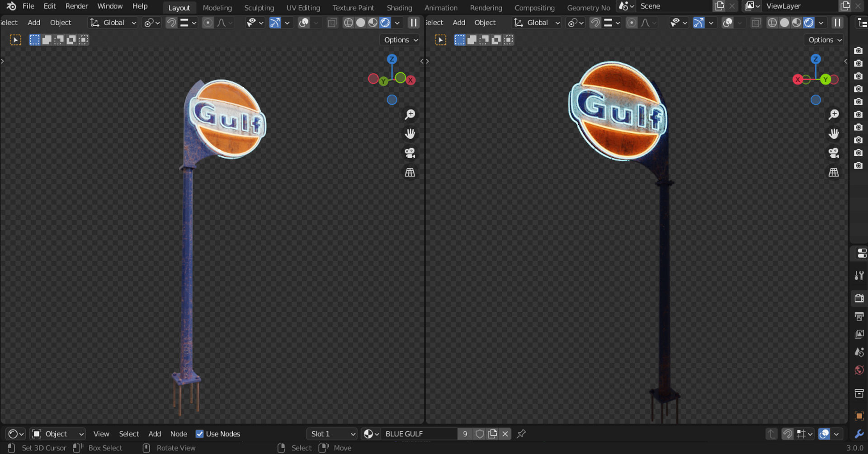This screenshot has width=868, height=454.
Task: Click zoom magnifier gizmo in left viewport
Action: pos(410,114)
